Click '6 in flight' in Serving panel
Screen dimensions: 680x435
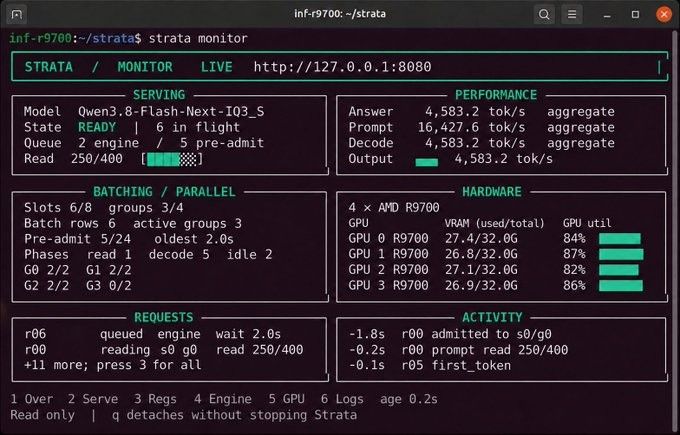(198, 128)
